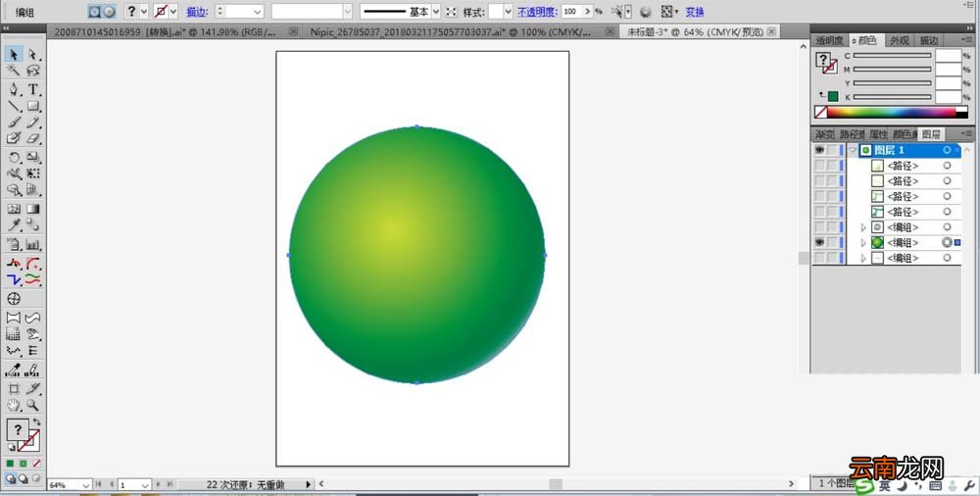This screenshot has height=496, width=980.
Task: Select the Lasso tool
Action: pos(33,71)
